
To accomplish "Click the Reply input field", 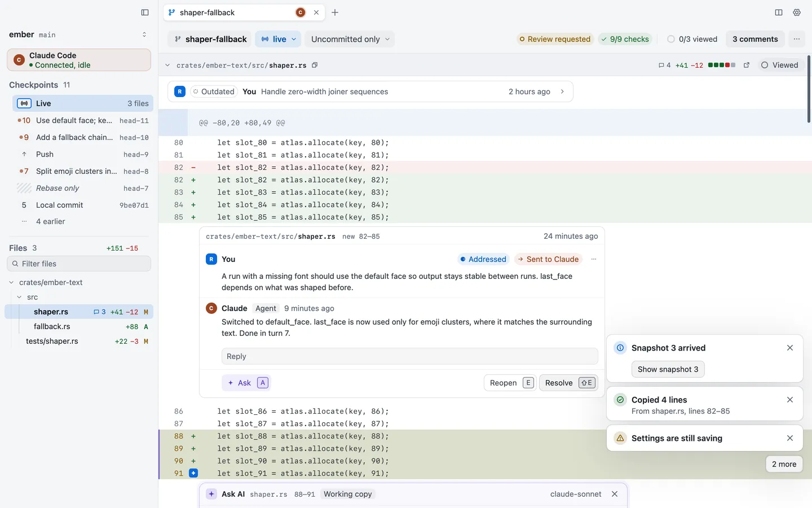I will [409, 356].
